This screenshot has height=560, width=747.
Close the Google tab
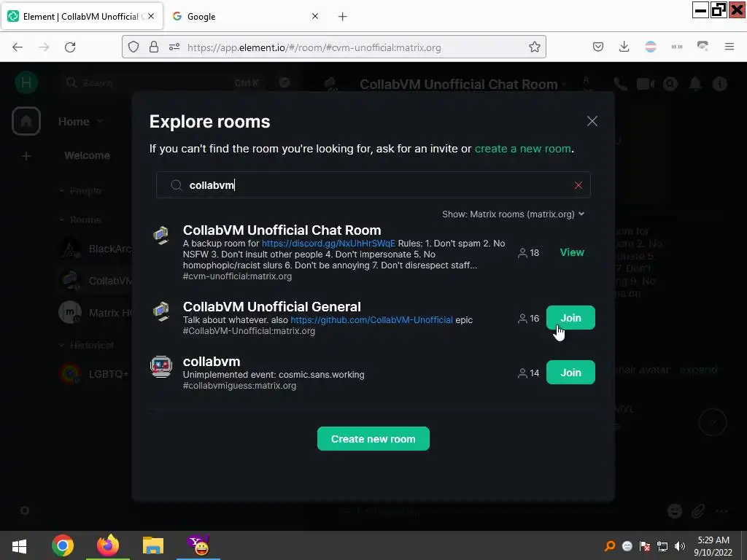315,16
